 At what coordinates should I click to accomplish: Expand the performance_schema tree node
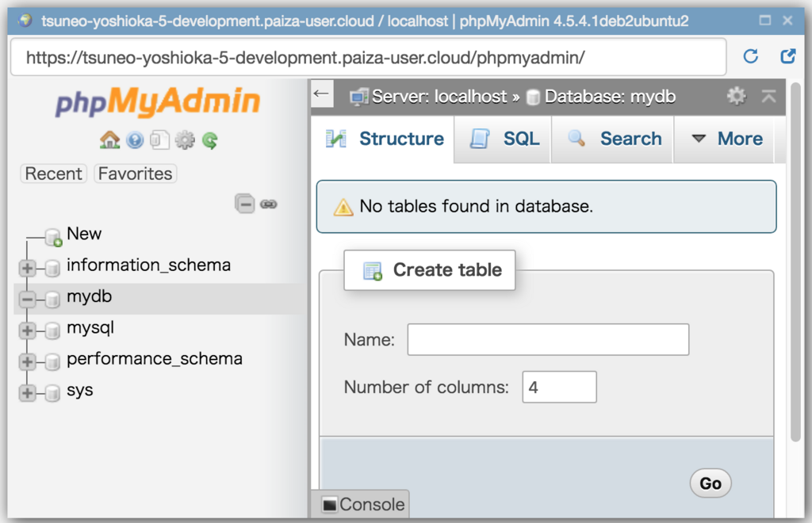click(27, 361)
